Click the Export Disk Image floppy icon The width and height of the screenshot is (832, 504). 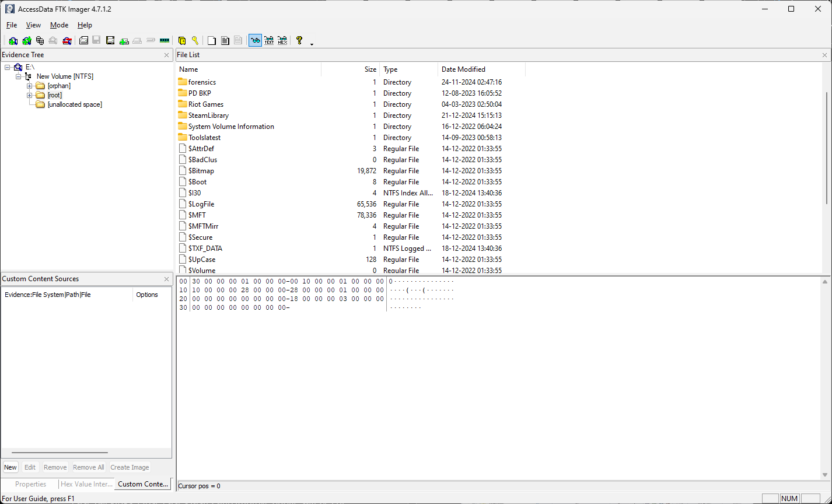96,41
